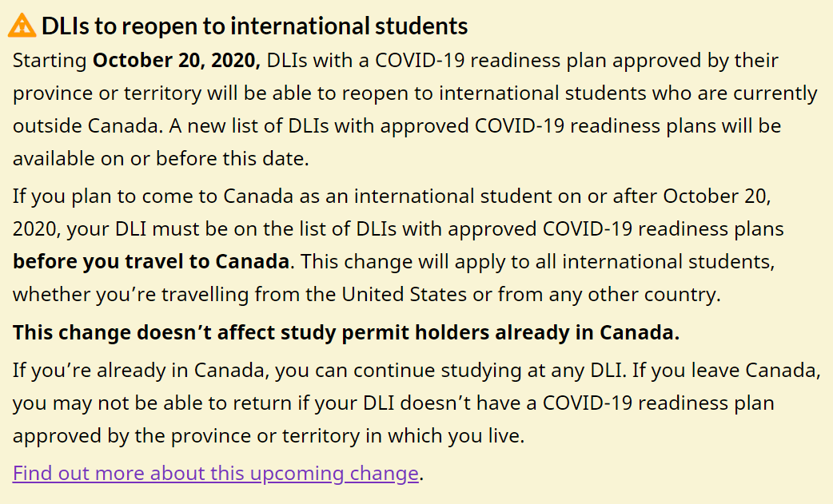Click the orange warning triangle icon
Viewport: 833px width, 504px height.
[22, 26]
